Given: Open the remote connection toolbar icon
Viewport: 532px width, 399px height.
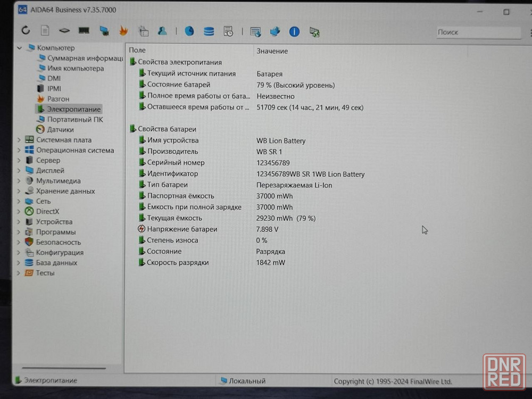Looking at the screenshot, I should pyautogui.click(x=314, y=32).
